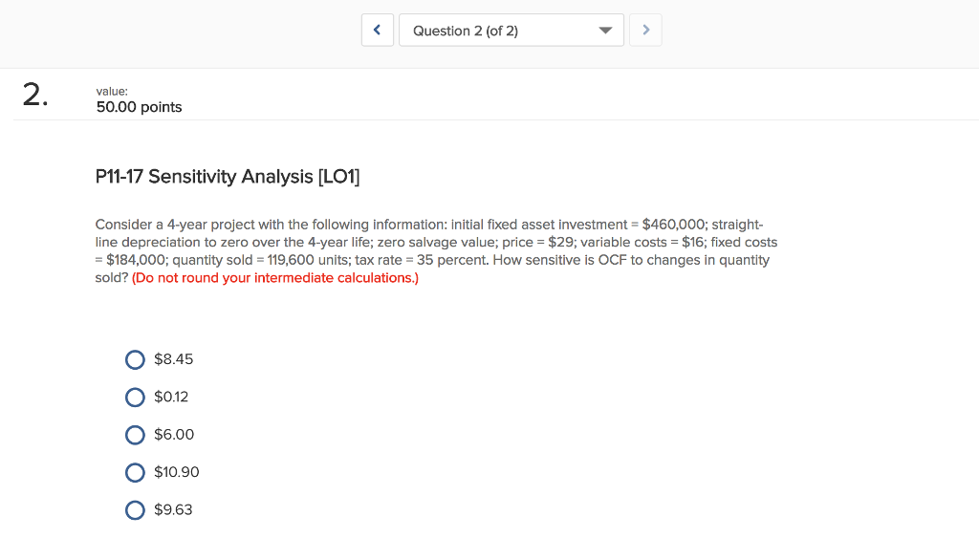Click the 50.00 points value text

(138, 107)
